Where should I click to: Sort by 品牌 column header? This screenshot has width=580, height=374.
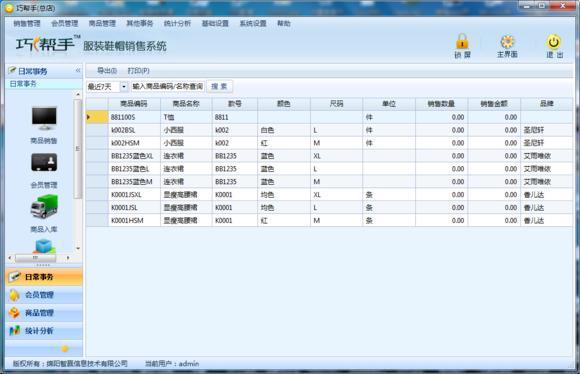pos(546,104)
